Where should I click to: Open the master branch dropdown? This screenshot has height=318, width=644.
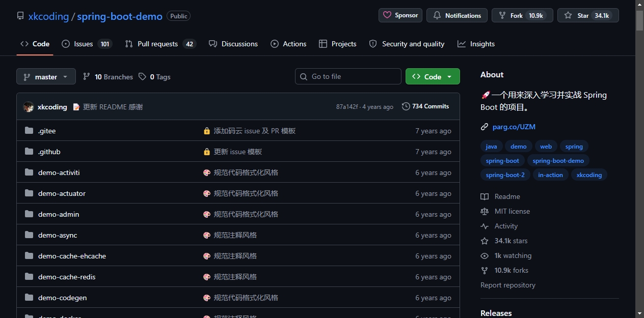coord(46,77)
